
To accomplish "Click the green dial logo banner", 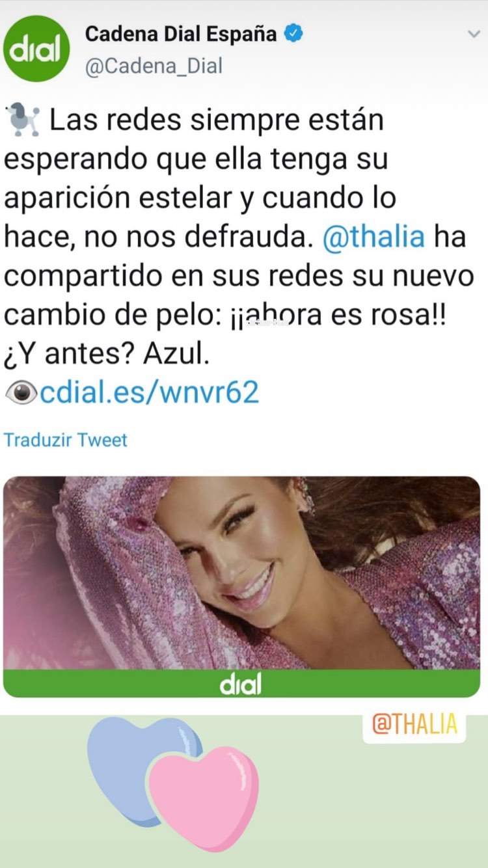I will (242, 683).
